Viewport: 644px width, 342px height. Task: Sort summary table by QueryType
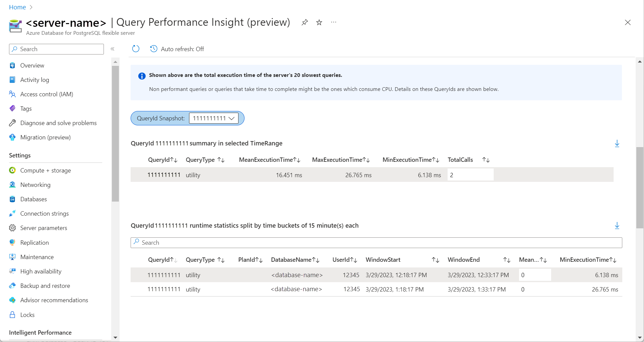(x=221, y=160)
